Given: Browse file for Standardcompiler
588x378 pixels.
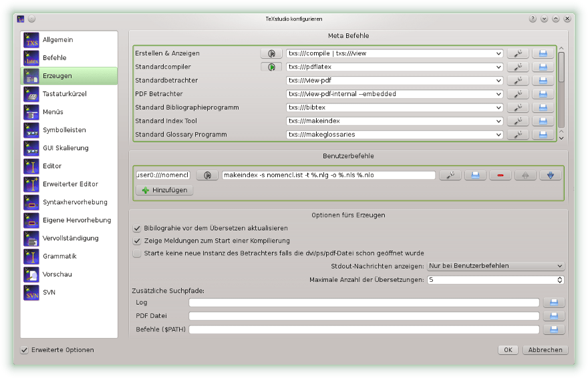Looking at the screenshot, I should (543, 67).
